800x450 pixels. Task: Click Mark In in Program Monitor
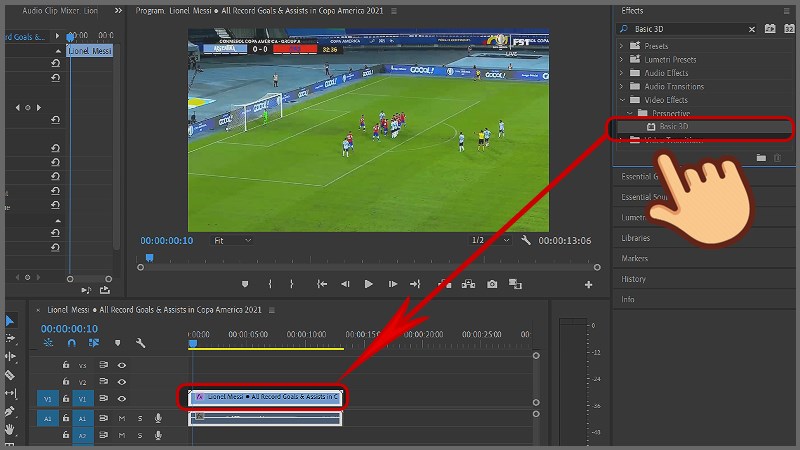(x=270, y=284)
